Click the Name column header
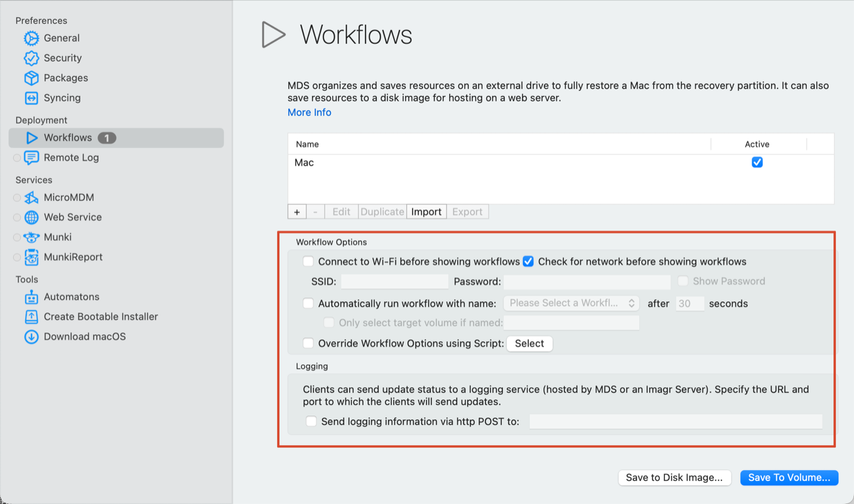 click(499, 144)
